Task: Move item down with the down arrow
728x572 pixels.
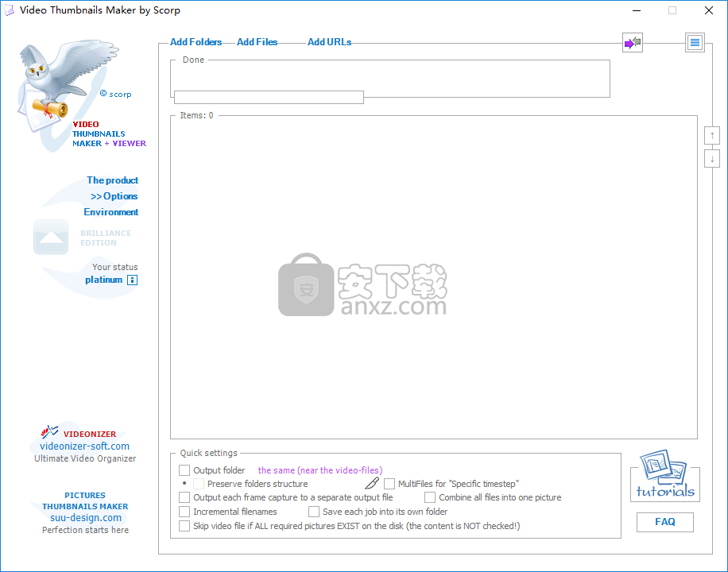Action: [x=712, y=159]
